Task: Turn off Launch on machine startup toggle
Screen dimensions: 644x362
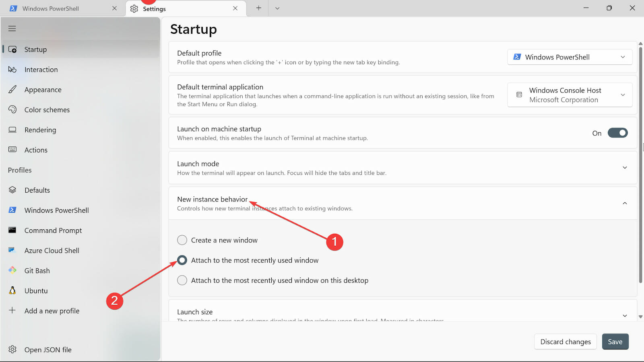Action: coord(617,133)
